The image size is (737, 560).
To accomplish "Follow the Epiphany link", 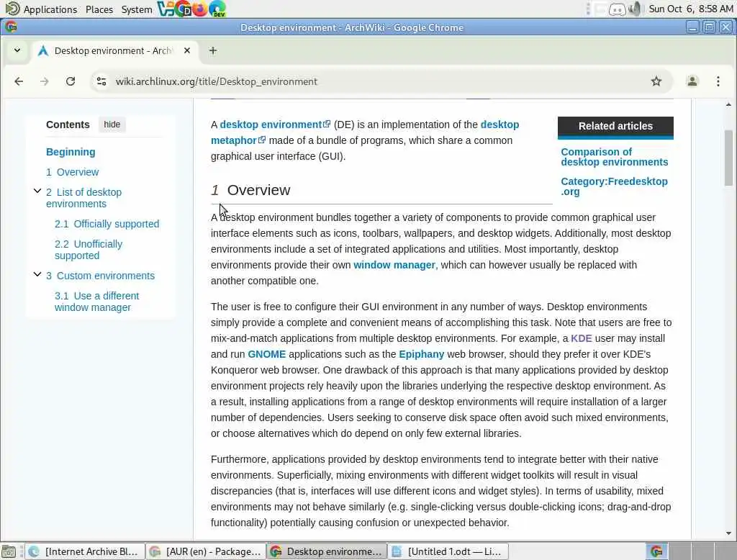I will coord(421,354).
